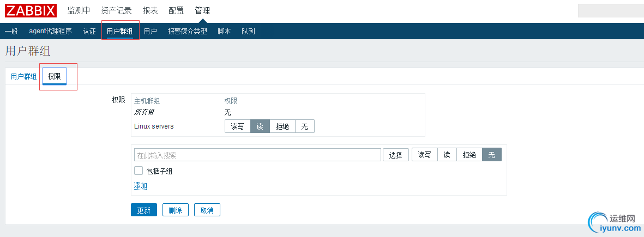Click the top-right search box

[610, 10]
